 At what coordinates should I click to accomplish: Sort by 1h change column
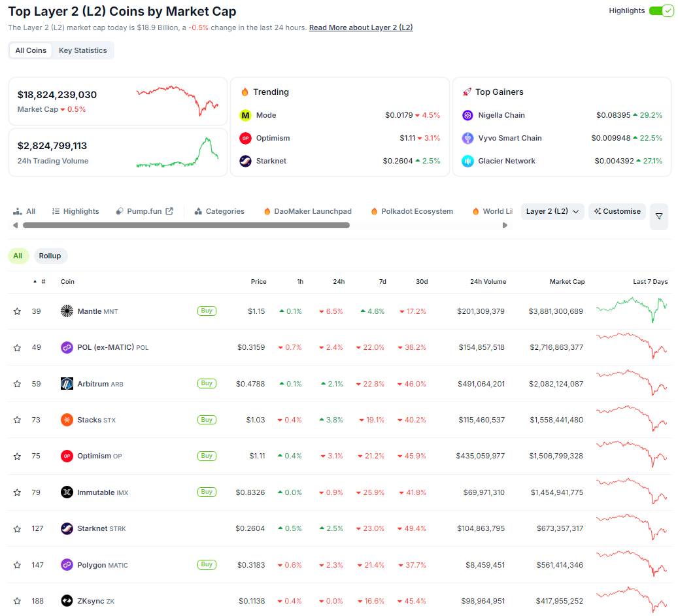point(300,282)
